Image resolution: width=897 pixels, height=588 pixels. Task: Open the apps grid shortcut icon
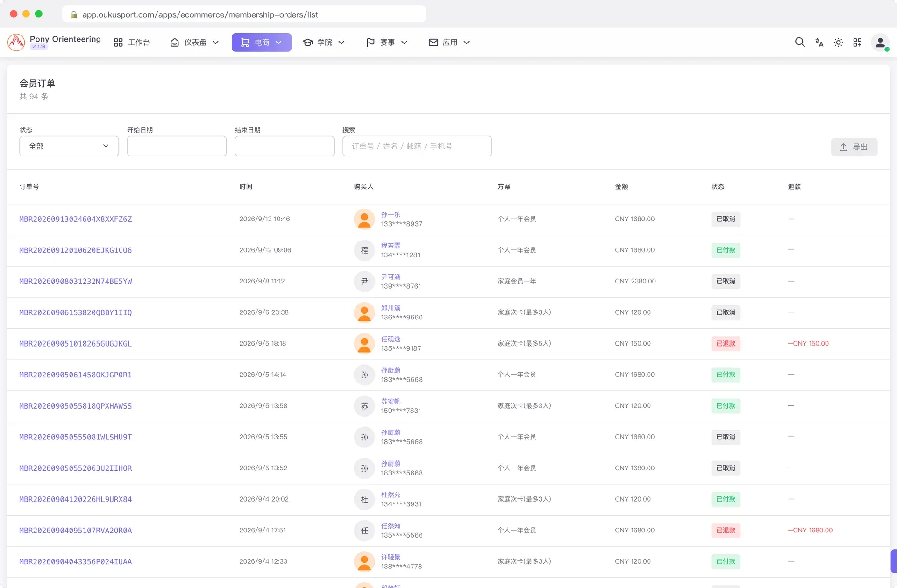tap(857, 43)
